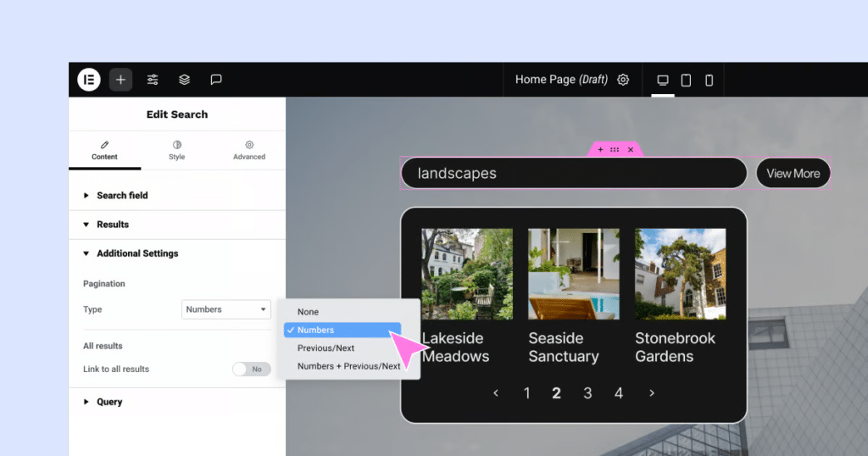Screen dimensions: 868x456
Task: Choose Numbers + Previous/Next option
Action: [348, 366]
